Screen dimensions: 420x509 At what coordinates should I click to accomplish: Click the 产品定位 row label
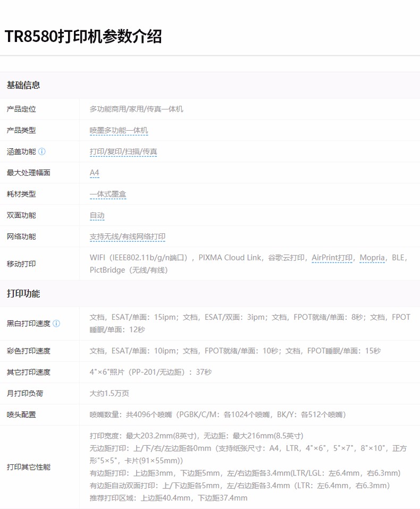(21, 109)
